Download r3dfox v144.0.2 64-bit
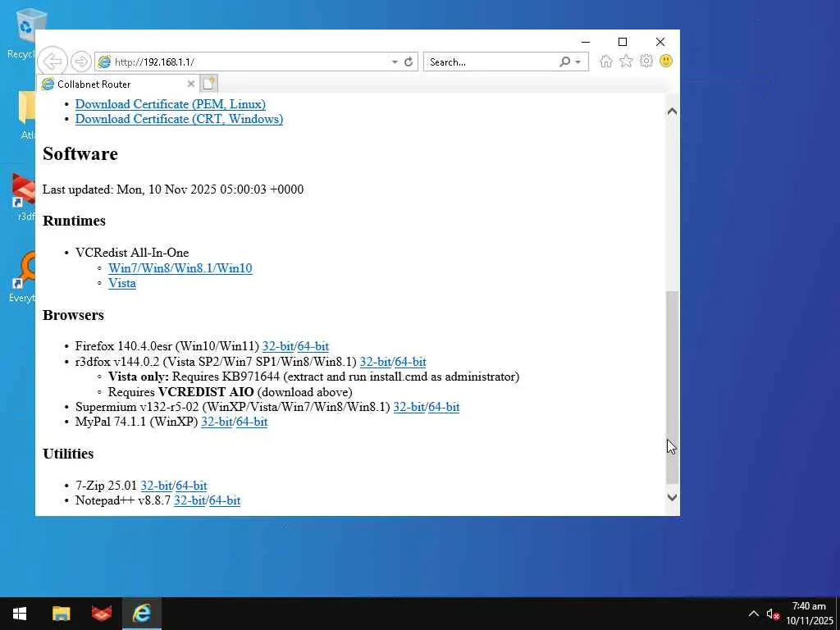The image size is (840, 630). (x=410, y=362)
